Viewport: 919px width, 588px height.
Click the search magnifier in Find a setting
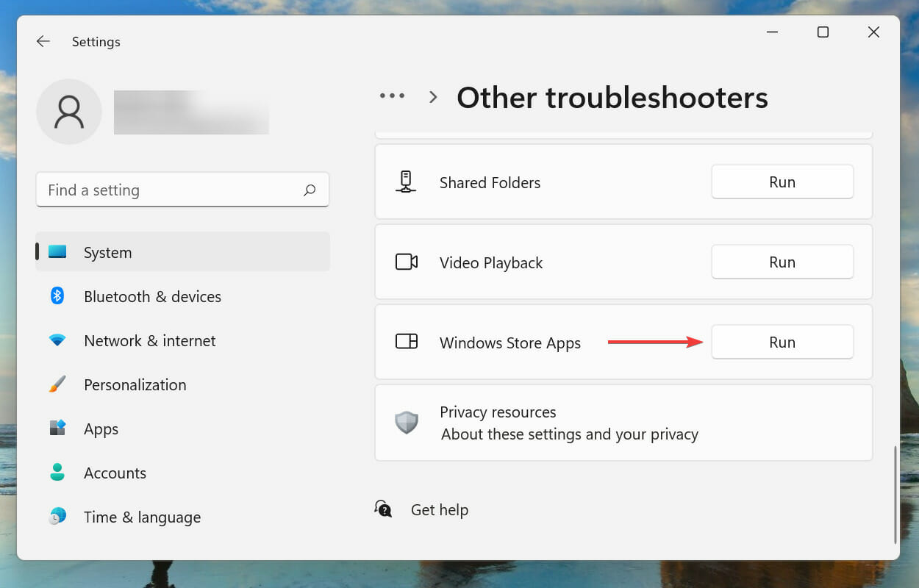tap(310, 190)
